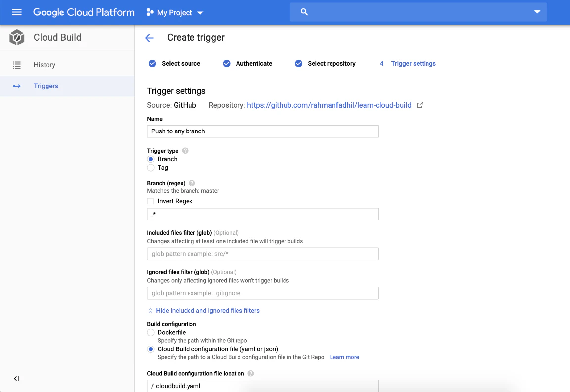This screenshot has width=570, height=392.
Task: Hide included and ignored files filters
Action: pos(204,311)
